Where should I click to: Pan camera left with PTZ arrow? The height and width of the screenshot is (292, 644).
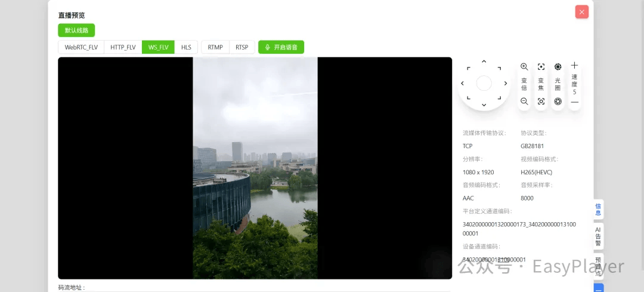[463, 84]
